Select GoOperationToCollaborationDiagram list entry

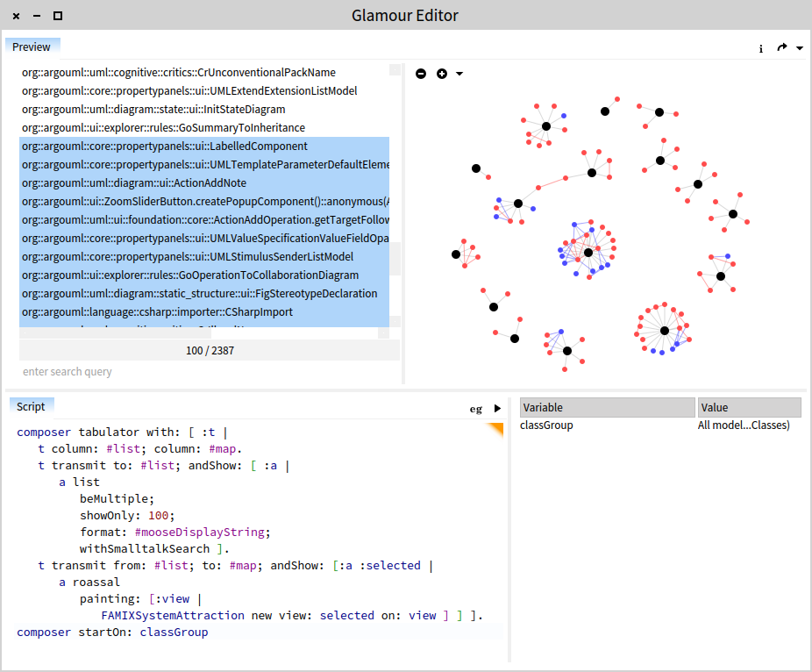point(204,275)
